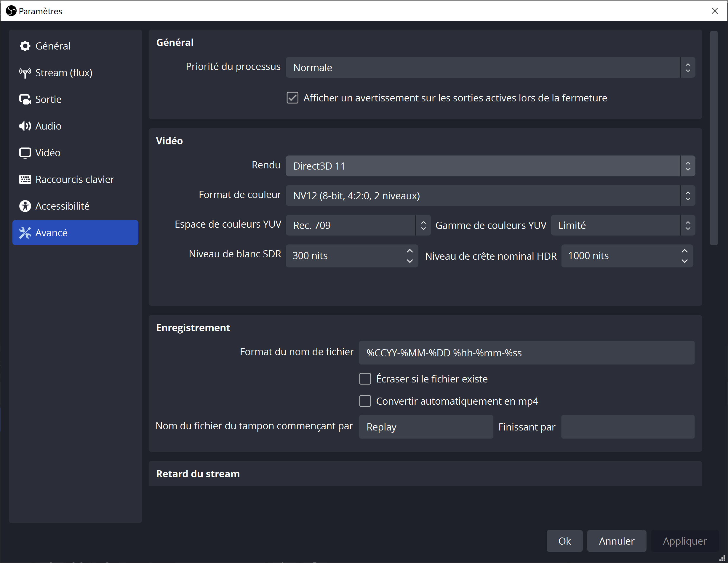
Task: Decrease Niveau de blanc SDR value
Action: pyautogui.click(x=410, y=261)
